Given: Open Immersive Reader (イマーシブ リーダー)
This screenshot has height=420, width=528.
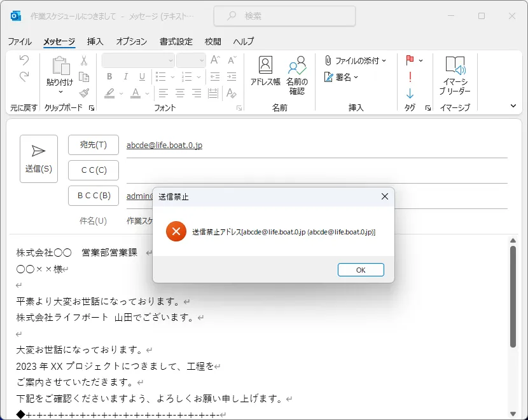Looking at the screenshot, I should (455, 76).
